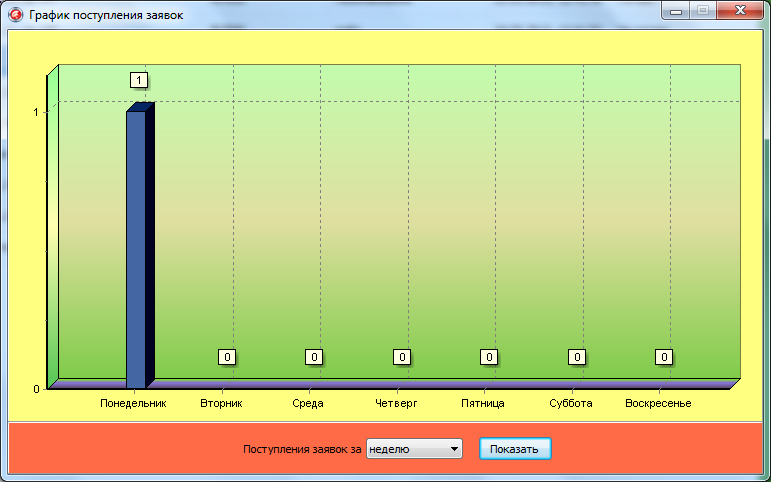
Task: Open the неделю period dropdown
Action: click(x=414, y=449)
